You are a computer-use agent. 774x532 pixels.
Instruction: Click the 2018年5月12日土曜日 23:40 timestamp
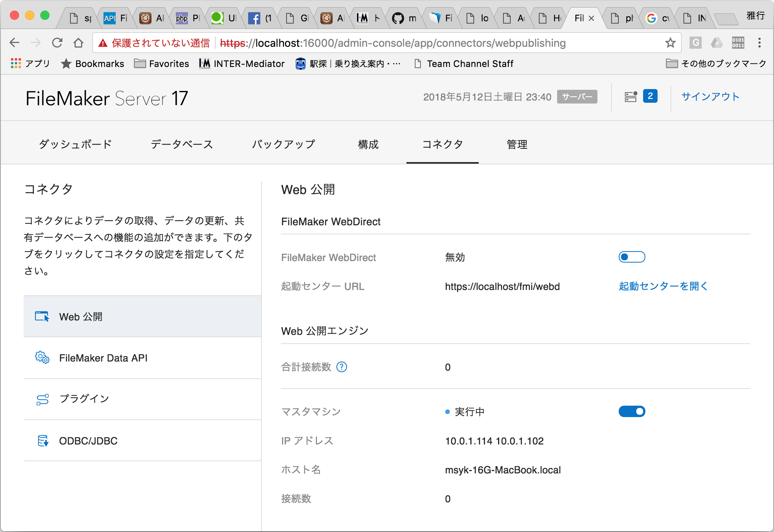coord(487,97)
